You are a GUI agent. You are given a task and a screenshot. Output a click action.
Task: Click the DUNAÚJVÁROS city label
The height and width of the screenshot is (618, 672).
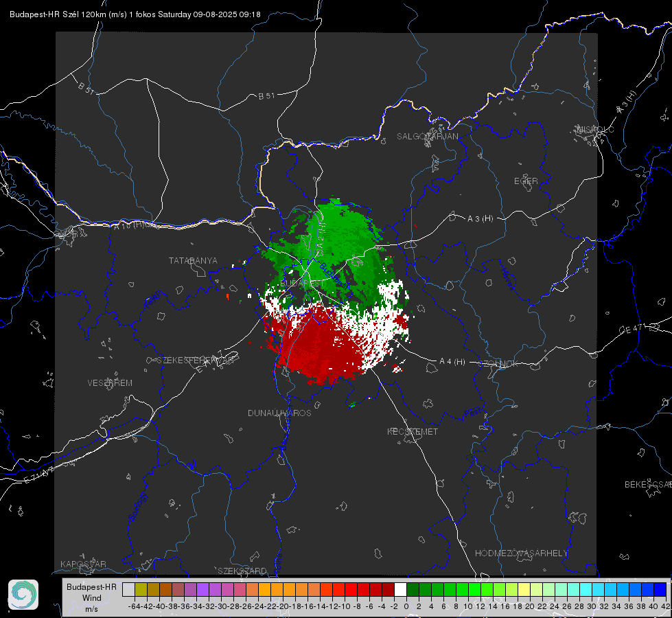click(279, 413)
